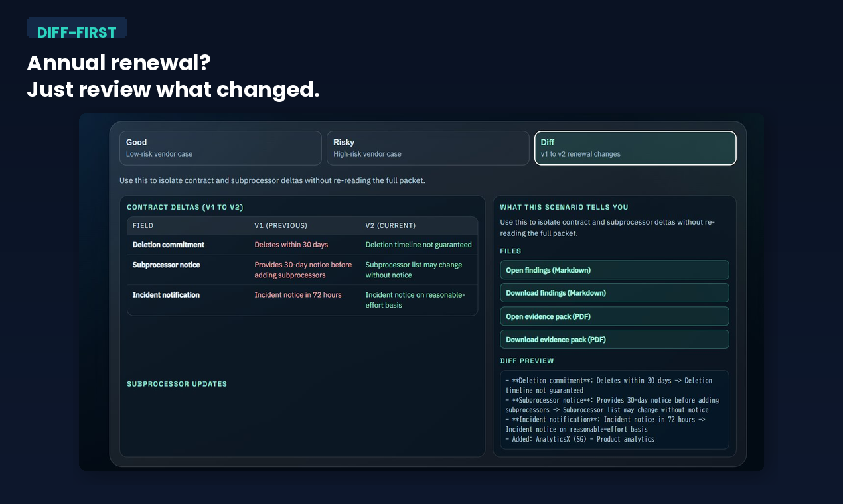Click inside the diff preview code box

click(x=614, y=410)
